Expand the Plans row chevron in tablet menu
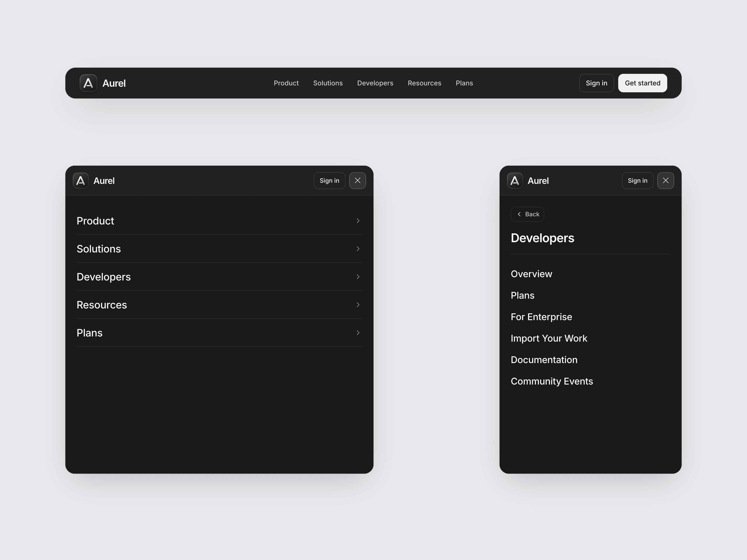The width and height of the screenshot is (747, 560). point(358,333)
